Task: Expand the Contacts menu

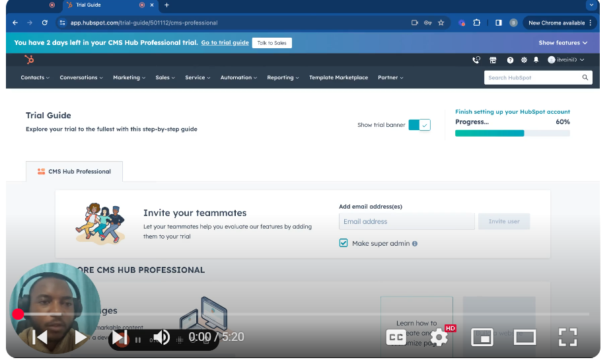Action: click(x=35, y=78)
